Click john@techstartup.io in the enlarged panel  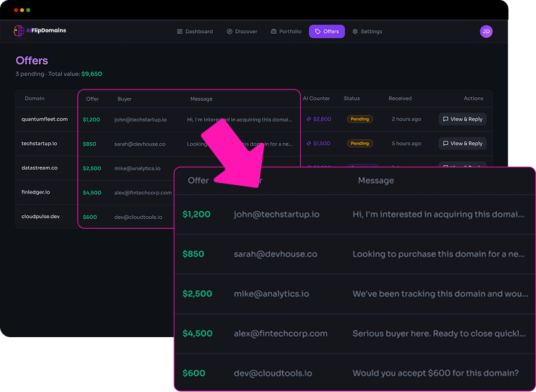click(x=276, y=214)
